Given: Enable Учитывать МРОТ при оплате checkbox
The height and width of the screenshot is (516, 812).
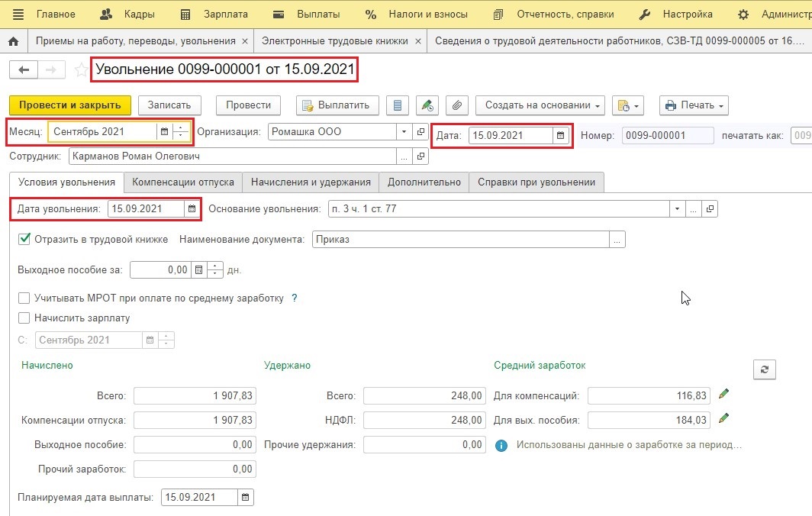Looking at the screenshot, I should [x=24, y=298].
